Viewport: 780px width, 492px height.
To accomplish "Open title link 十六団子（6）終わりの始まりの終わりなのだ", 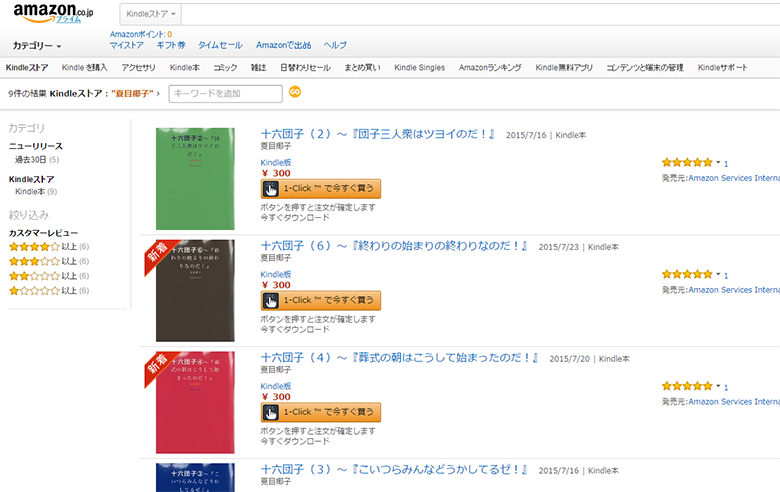I will pyautogui.click(x=394, y=246).
